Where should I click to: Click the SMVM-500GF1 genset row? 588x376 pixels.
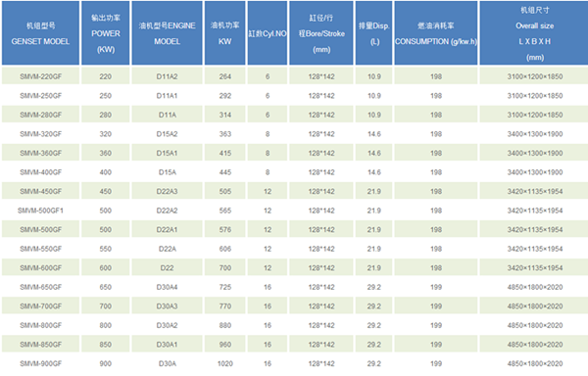tap(294, 211)
